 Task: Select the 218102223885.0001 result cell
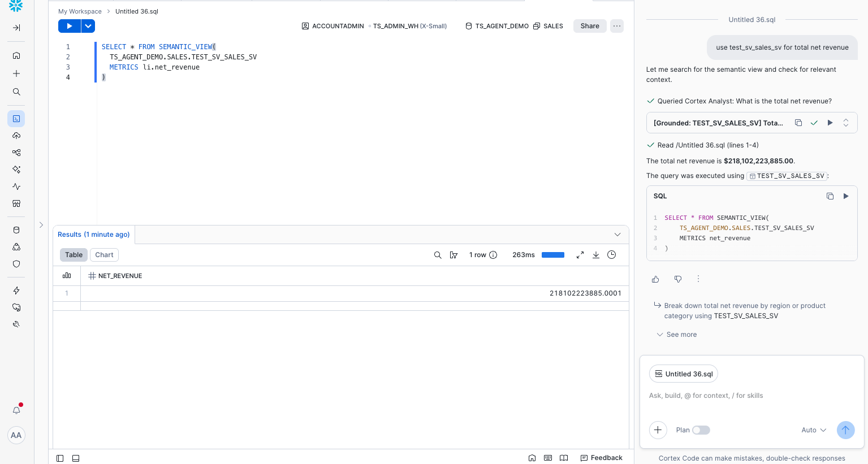click(355, 293)
